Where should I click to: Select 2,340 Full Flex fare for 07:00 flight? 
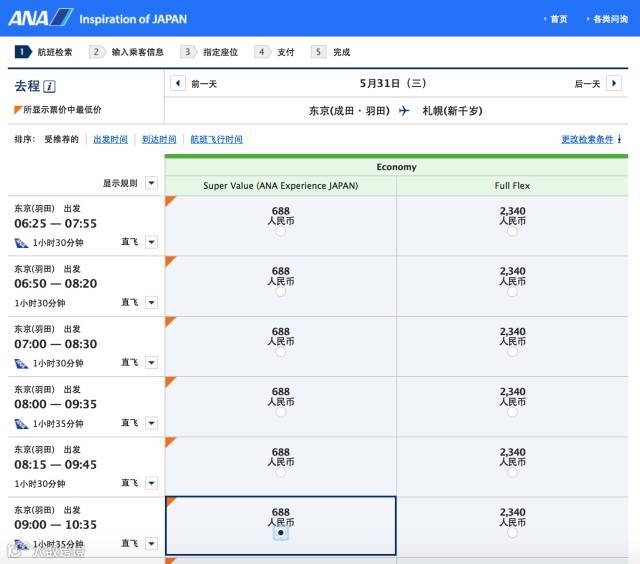(512, 352)
